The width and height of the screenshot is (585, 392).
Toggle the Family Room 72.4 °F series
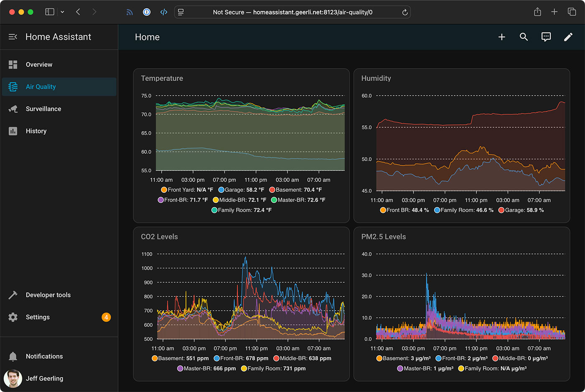point(242,210)
